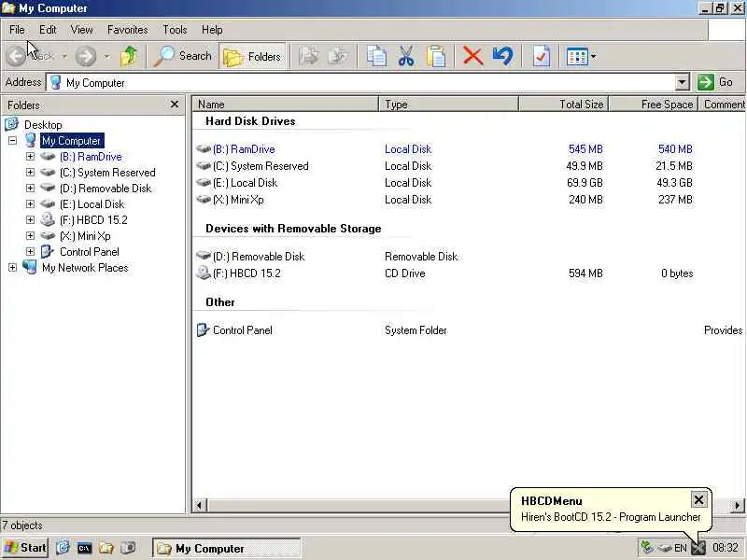Image resolution: width=747 pixels, height=560 pixels.
Task: Click Show Desktop quick launch icon
Action: 63,548
